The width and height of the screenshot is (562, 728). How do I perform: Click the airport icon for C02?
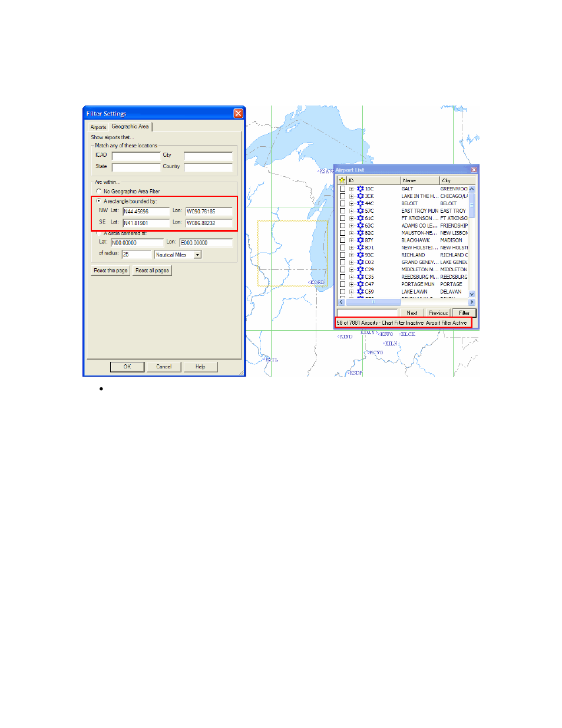tap(361, 262)
